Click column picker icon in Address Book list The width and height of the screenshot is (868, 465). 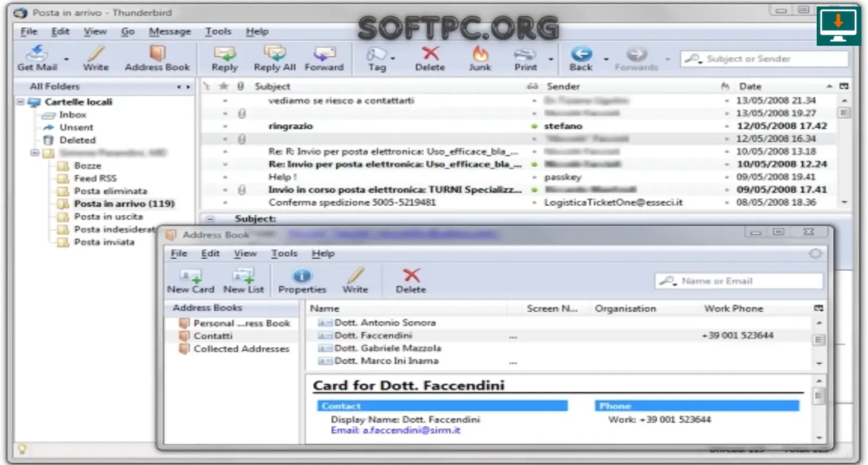(x=819, y=308)
